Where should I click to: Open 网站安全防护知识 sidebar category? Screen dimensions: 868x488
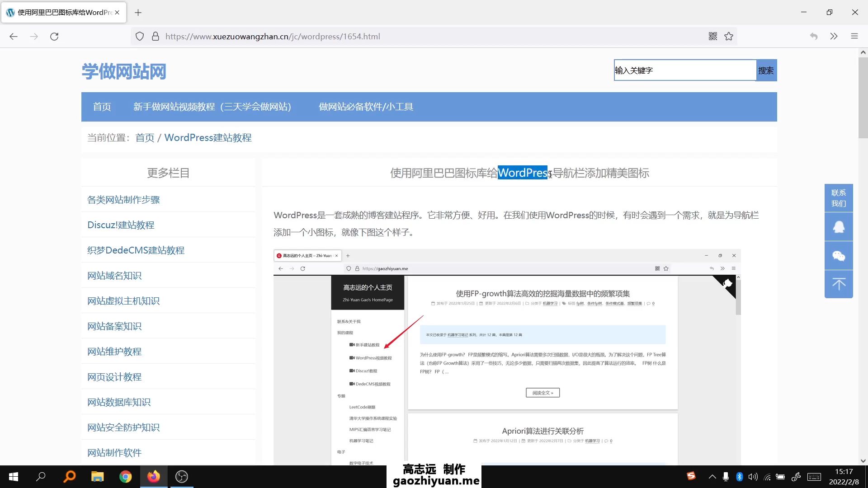(x=123, y=427)
